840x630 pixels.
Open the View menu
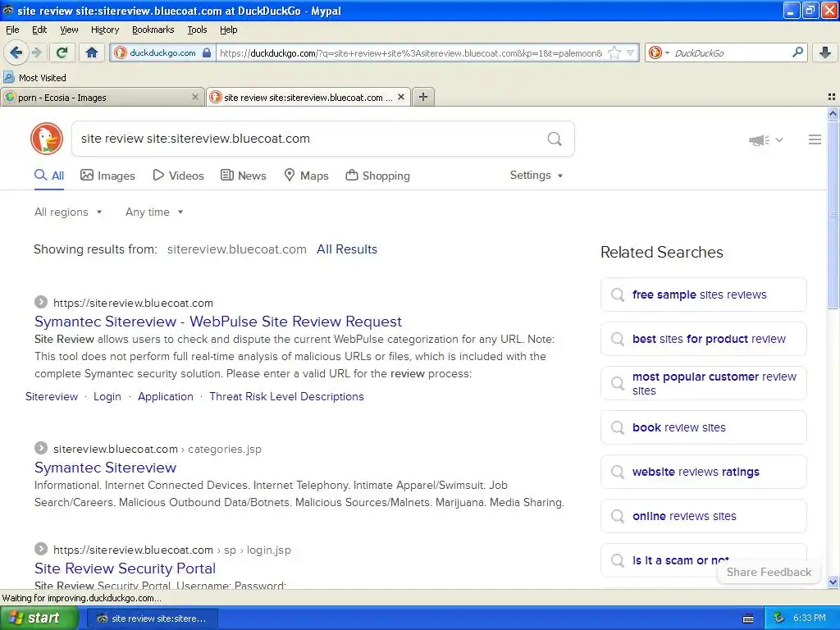coord(69,30)
